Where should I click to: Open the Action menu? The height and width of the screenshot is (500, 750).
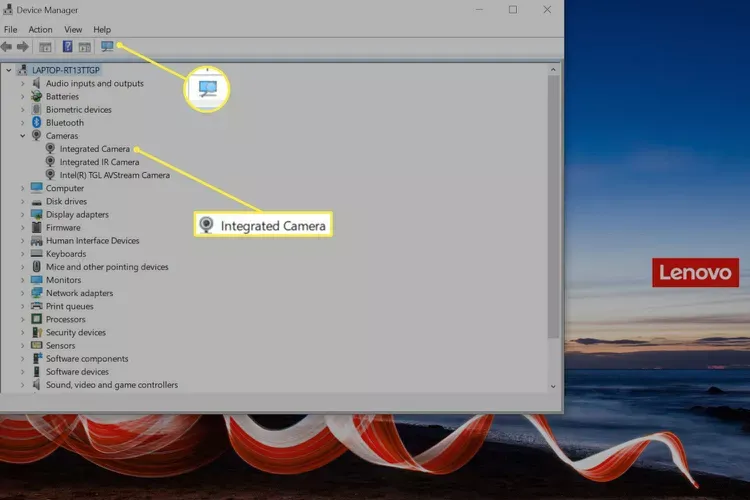40,30
